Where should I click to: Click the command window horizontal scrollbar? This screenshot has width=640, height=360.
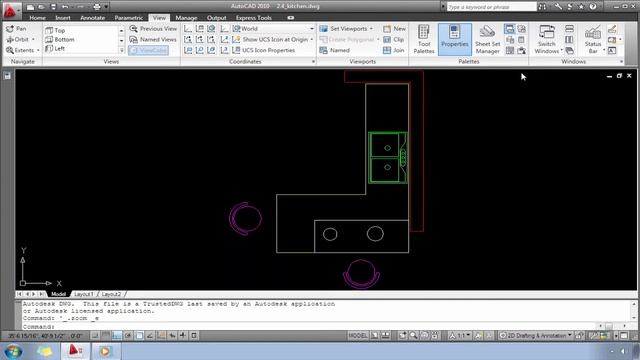[612, 326]
